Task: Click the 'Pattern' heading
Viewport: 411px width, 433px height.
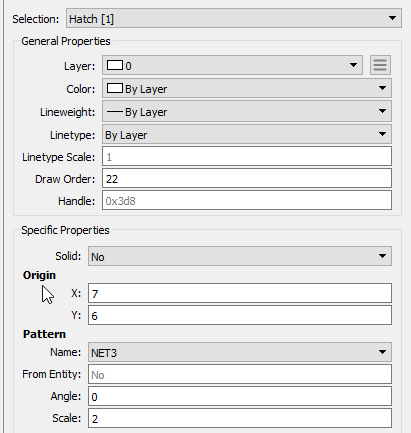Action: [44, 334]
